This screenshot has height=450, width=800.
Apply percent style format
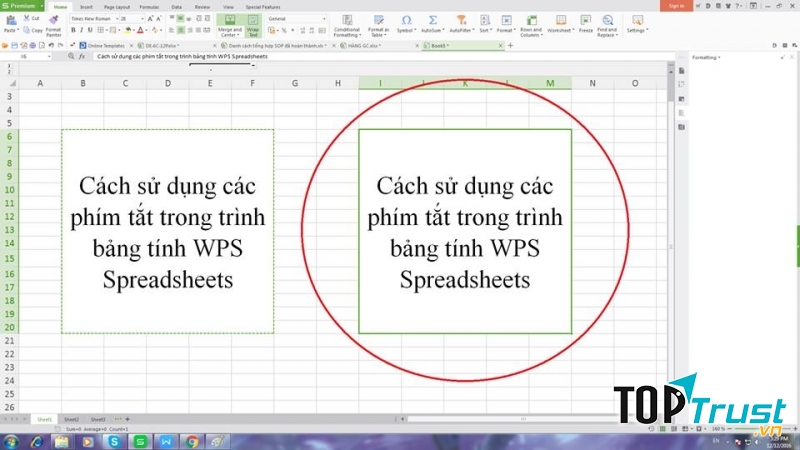(284, 31)
